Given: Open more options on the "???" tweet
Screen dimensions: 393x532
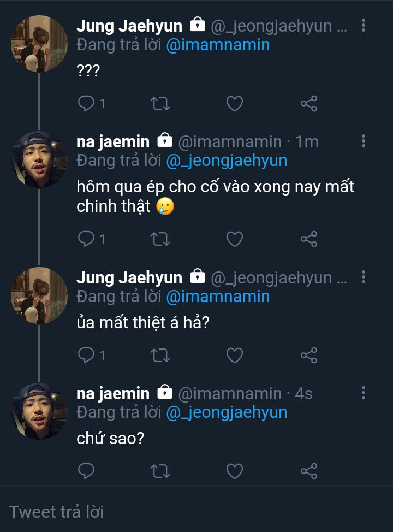Looking at the screenshot, I should (364, 25).
